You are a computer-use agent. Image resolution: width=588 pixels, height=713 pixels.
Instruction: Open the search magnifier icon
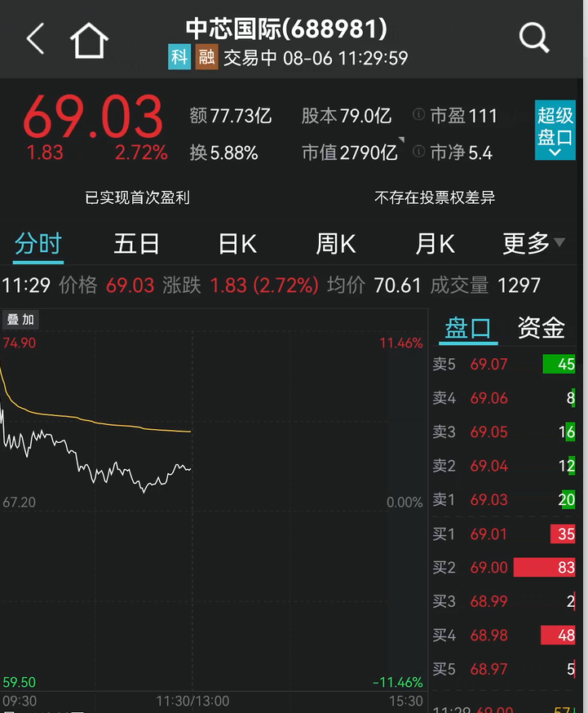click(534, 38)
